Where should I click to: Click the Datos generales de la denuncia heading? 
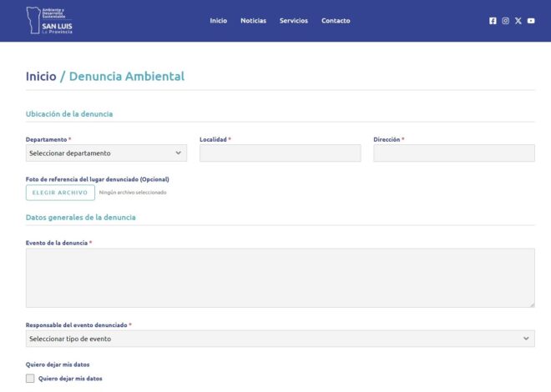(80, 218)
